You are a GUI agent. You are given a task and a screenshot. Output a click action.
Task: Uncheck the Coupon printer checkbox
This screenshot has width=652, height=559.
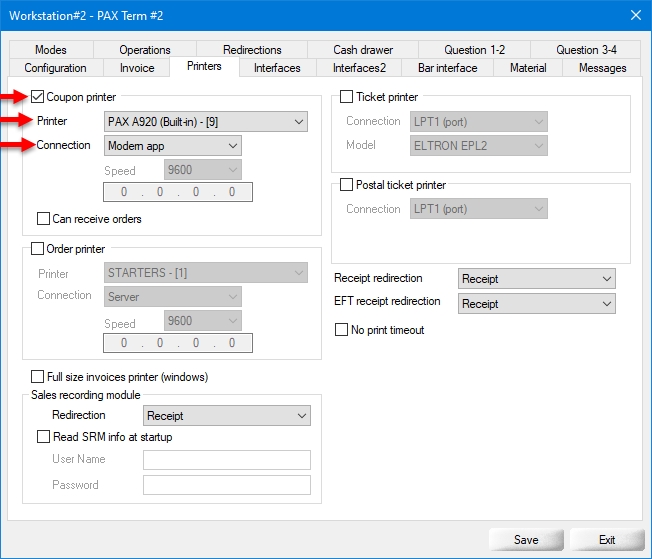point(38,97)
